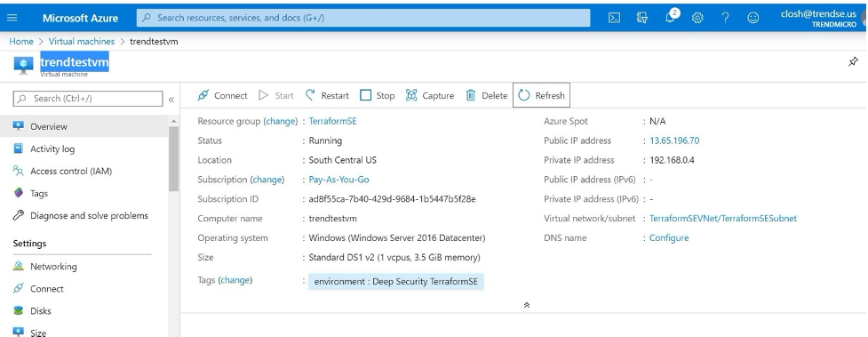Open the closh@trendse.us account menu
The image size is (868, 337).
point(819,19)
